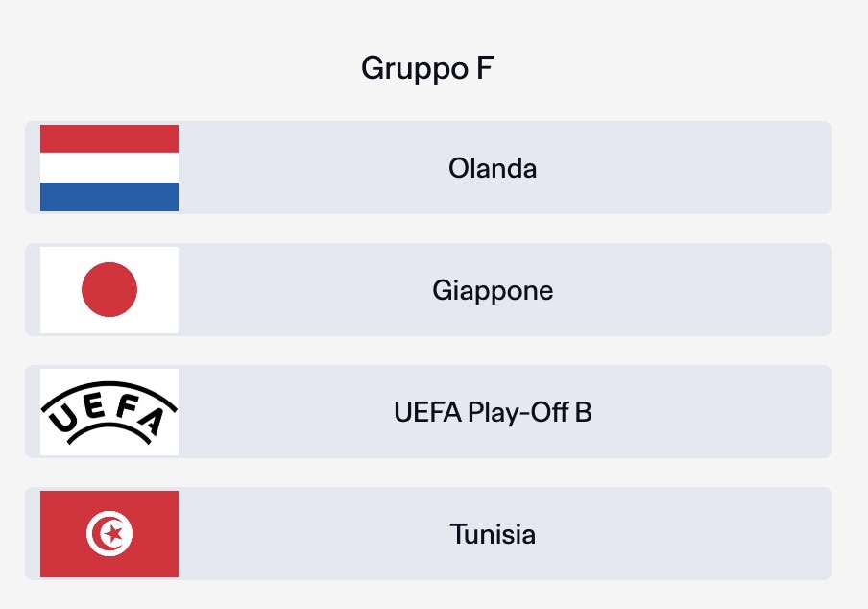Click the Gruppo F heading
This screenshot has width=868, height=609.
pos(427,68)
